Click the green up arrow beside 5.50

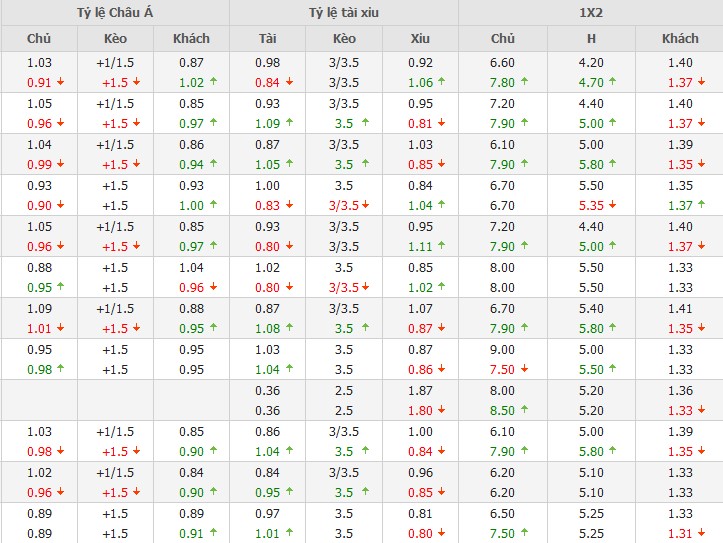point(612,370)
